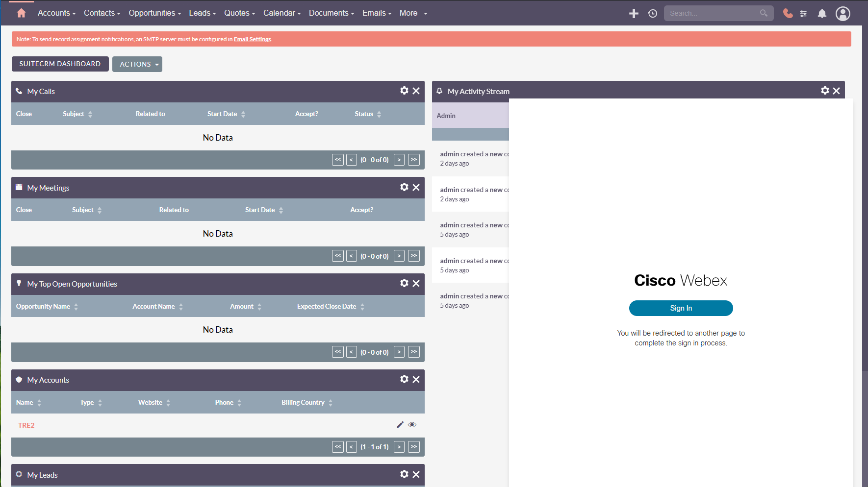
Task: Open the Opportunities menu
Action: coord(154,13)
